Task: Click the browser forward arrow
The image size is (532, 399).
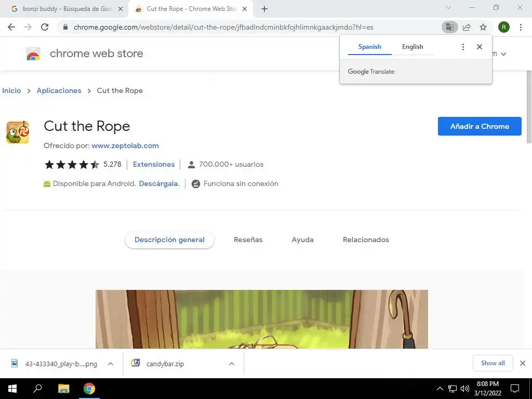Action: pyautogui.click(x=28, y=27)
